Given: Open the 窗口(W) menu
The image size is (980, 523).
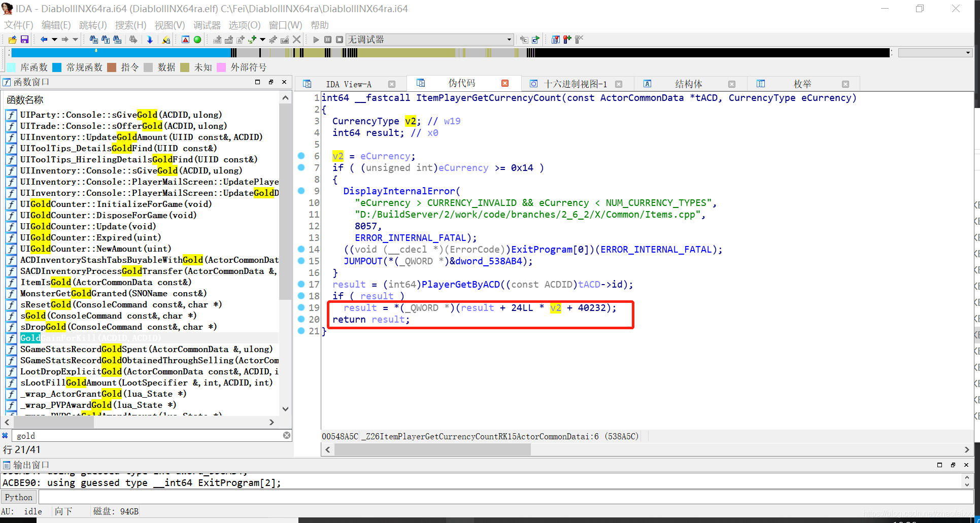Looking at the screenshot, I should tap(285, 25).
